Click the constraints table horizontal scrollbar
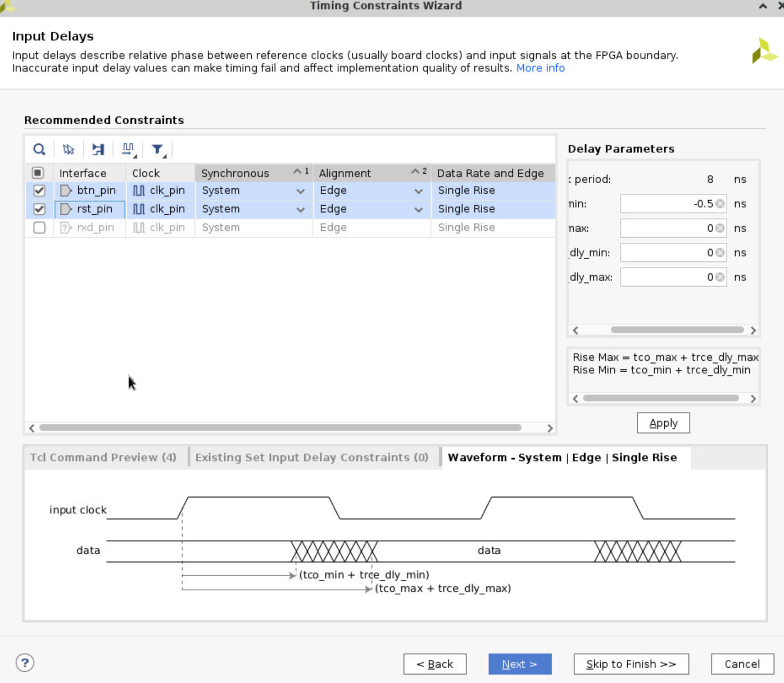This screenshot has width=784, height=683. pyautogui.click(x=280, y=428)
